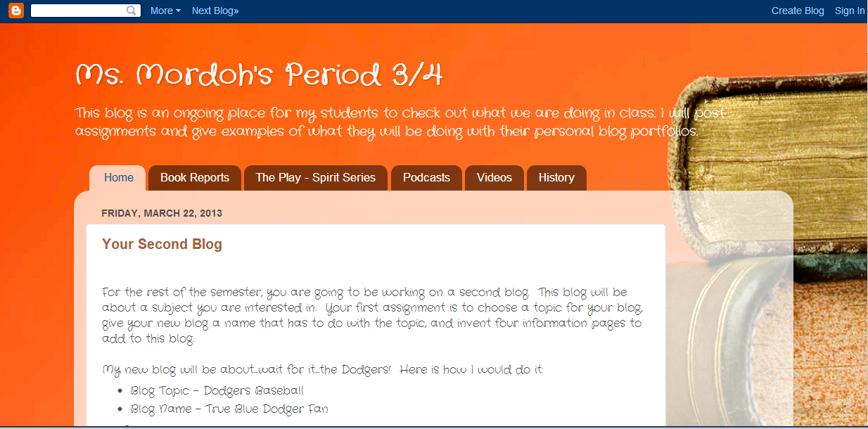Image resolution: width=868 pixels, height=429 pixels.
Task: Open the Book Reports tab
Action: coord(195,178)
